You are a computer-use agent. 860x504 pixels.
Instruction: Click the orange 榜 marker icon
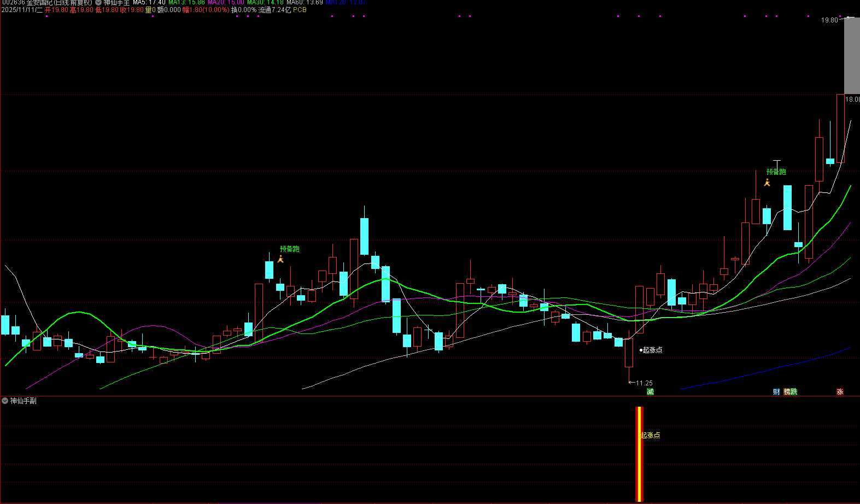(787, 392)
